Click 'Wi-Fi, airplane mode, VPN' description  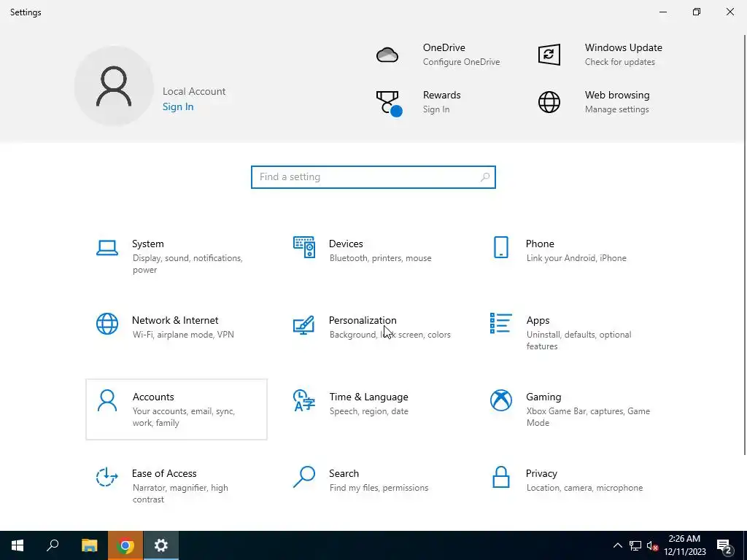[x=183, y=335]
